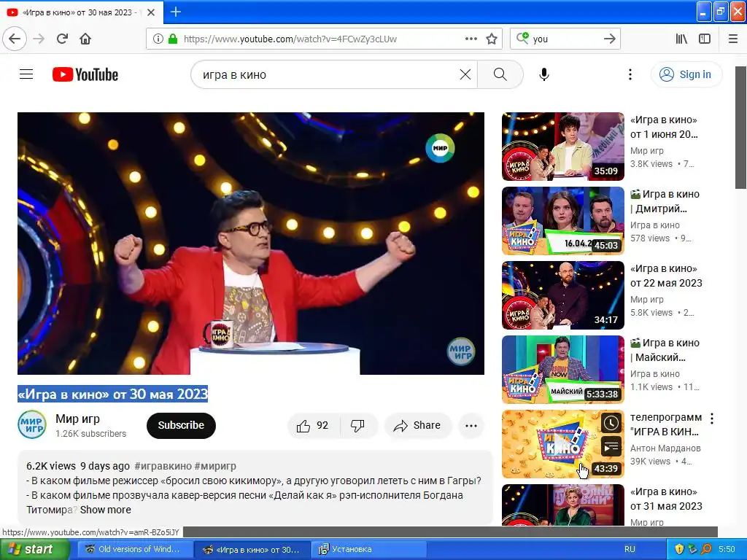The width and height of the screenshot is (747, 560).
Task: Click the video title «Игра в кино» от 30 мая 2023
Action: pos(112,394)
